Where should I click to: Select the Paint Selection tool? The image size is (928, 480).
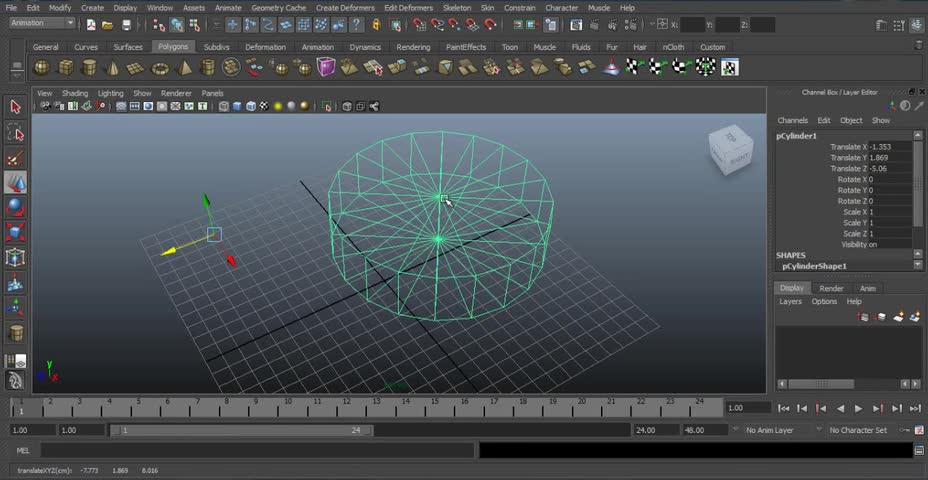pyautogui.click(x=15, y=158)
